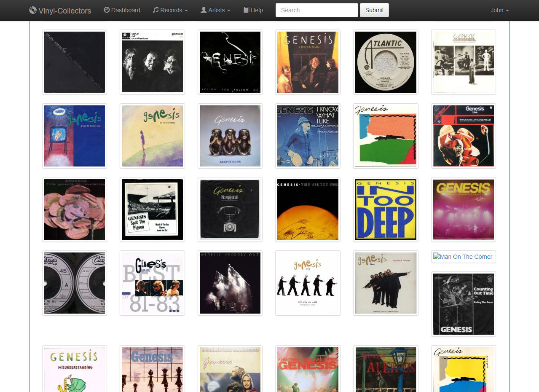Open the Atlantic white label single
The height and width of the screenshot is (392, 539).
(385, 62)
